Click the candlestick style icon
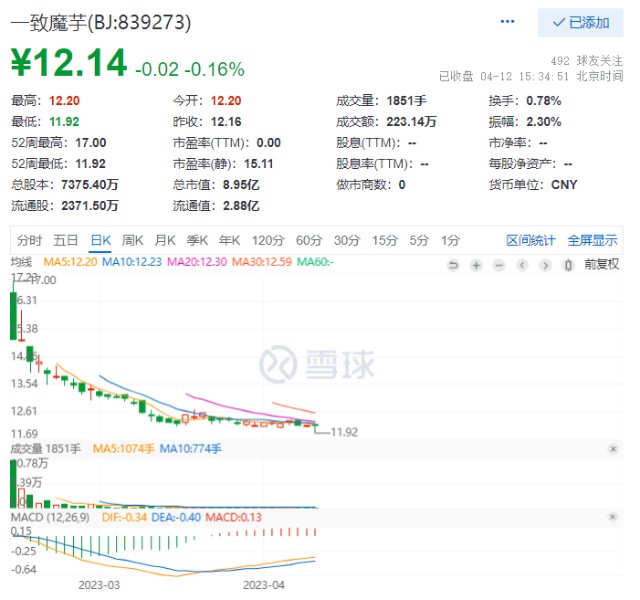This screenshot has height=600, width=640. [568, 264]
